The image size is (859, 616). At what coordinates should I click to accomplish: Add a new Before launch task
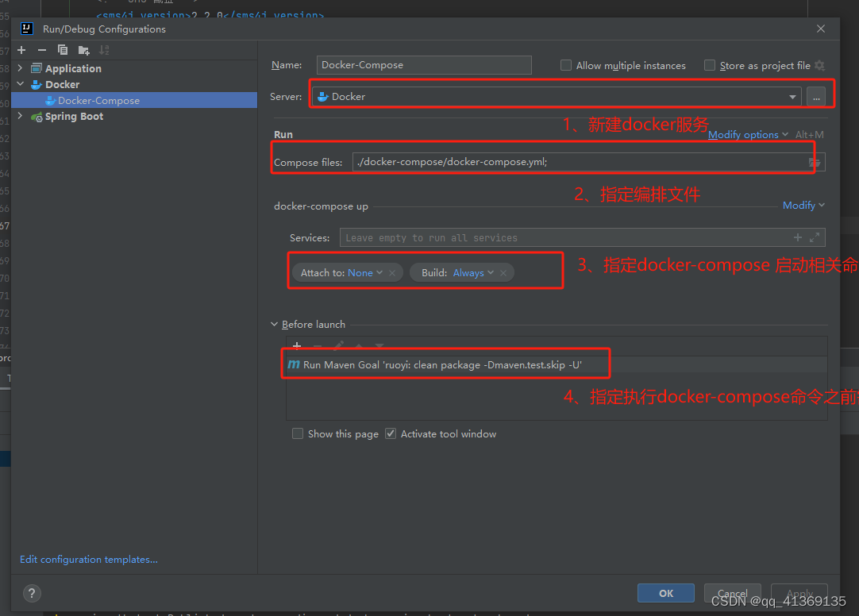297,345
